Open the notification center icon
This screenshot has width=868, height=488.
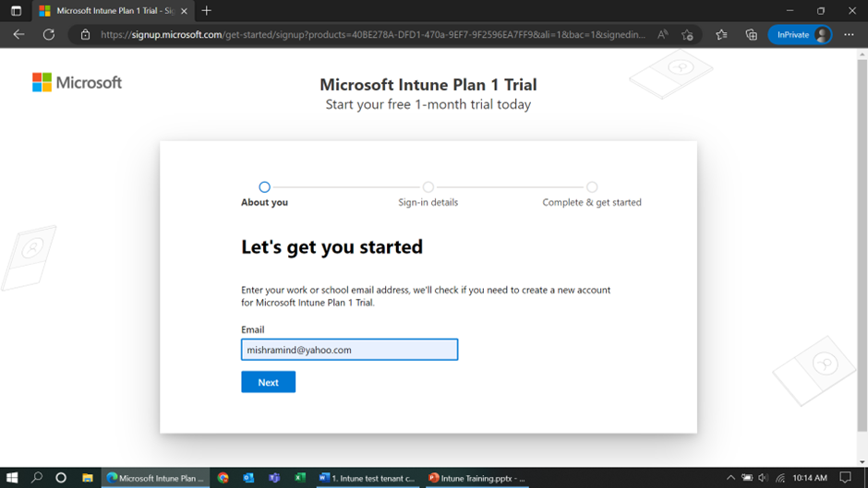tap(845, 478)
